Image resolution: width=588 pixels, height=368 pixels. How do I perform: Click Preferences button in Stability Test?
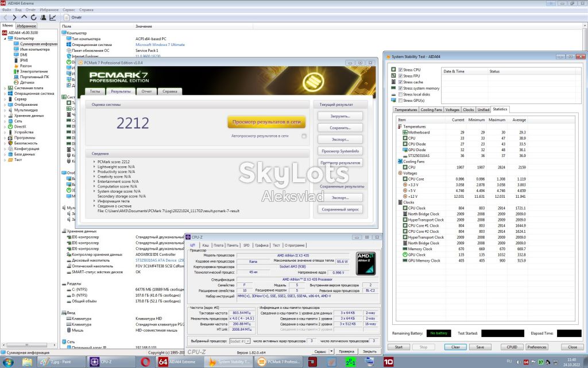537,347
